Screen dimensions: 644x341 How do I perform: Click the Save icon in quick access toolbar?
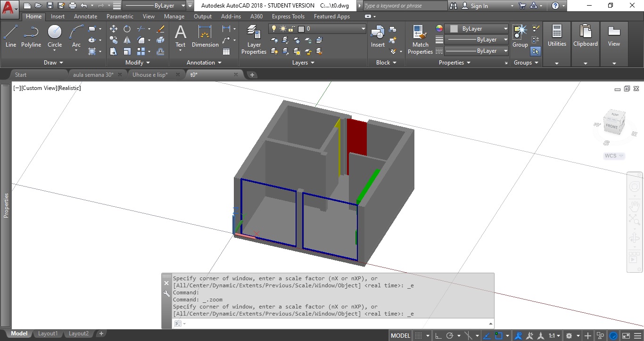coord(50,6)
